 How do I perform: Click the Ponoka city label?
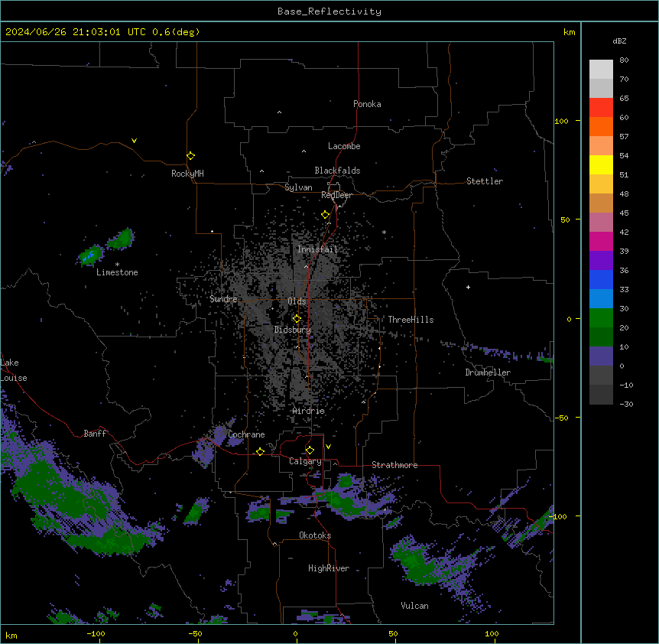(x=367, y=104)
